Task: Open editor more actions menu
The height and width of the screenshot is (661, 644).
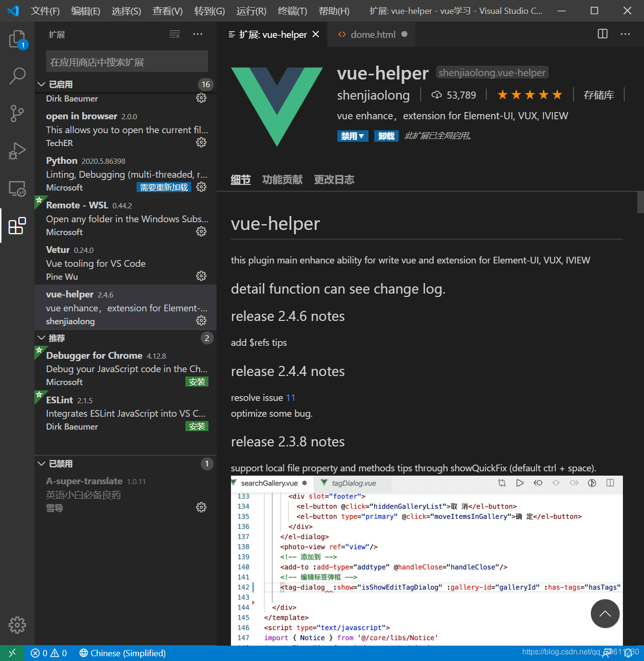Action: [x=625, y=34]
